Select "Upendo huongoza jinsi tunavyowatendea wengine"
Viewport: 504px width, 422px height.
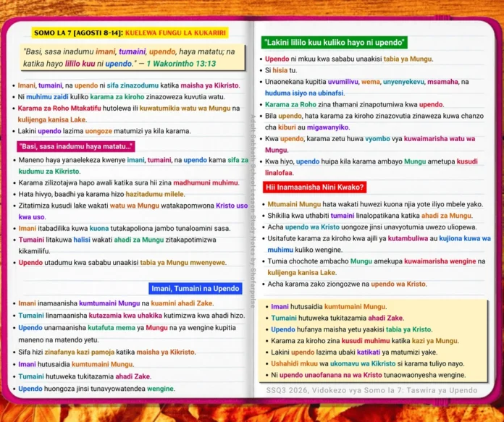tap(97, 389)
